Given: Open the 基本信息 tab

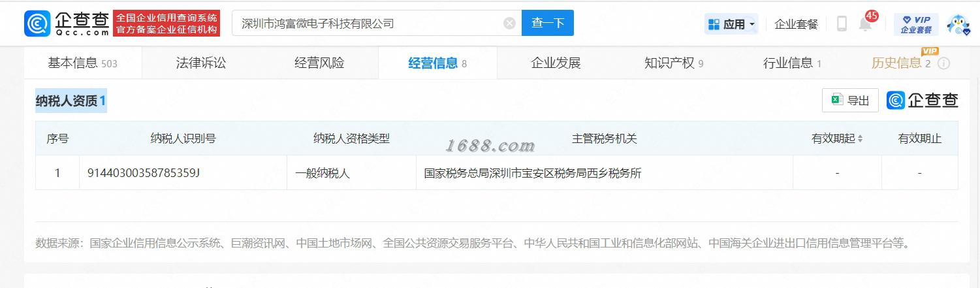Looking at the screenshot, I should [x=82, y=63].
